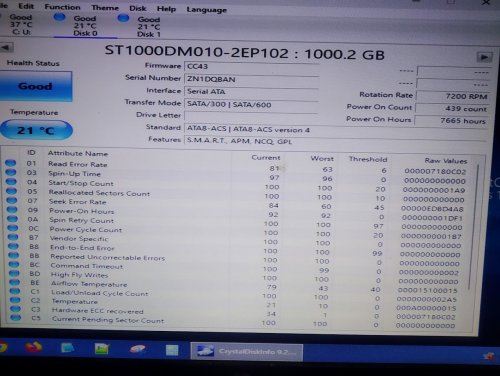
Task: Open the Language menu
Action: coord(206,10)
